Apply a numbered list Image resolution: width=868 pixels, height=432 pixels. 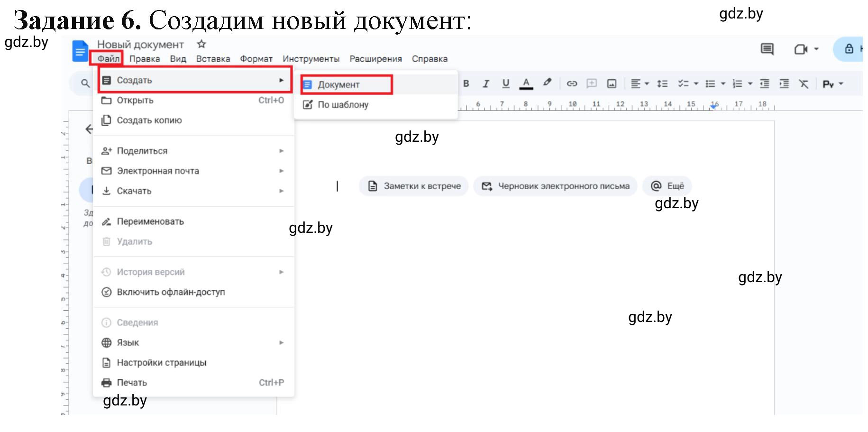[737, 84]
